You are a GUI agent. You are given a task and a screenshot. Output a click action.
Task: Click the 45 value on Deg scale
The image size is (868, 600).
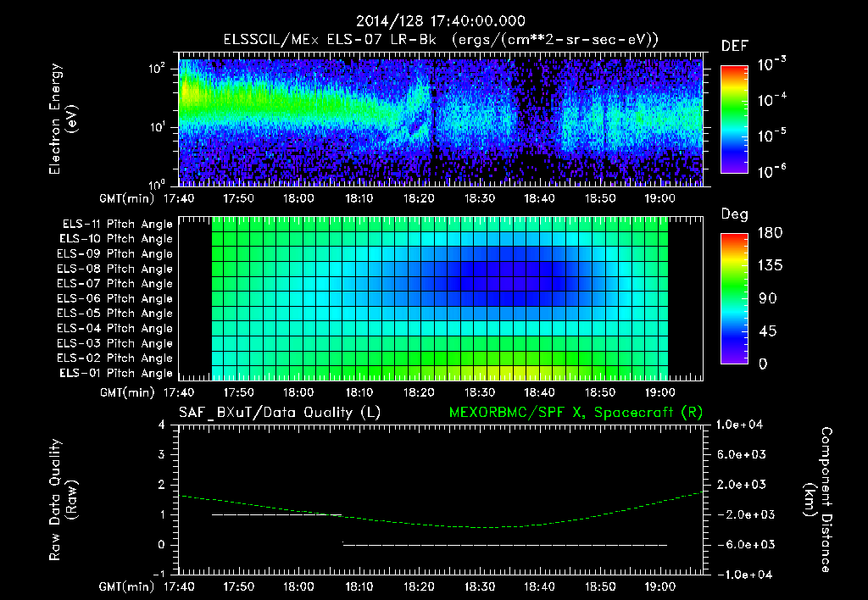(x=768, y=331)
